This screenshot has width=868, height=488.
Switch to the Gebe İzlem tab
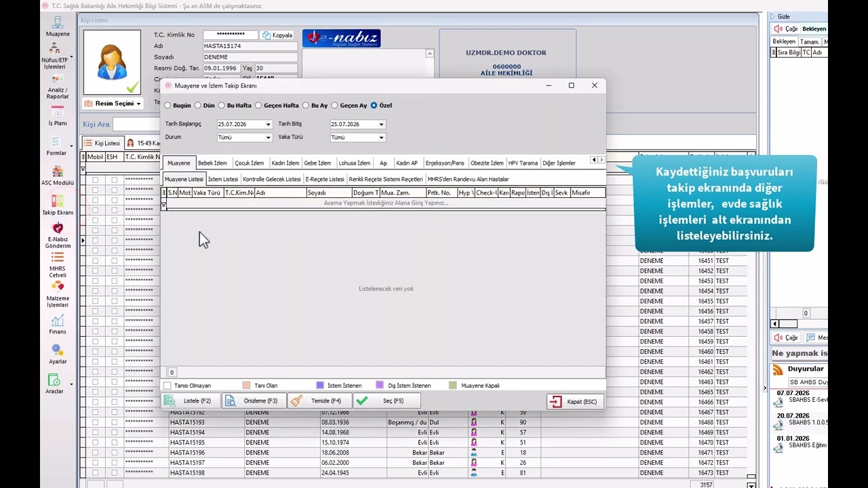coord(317,163)
